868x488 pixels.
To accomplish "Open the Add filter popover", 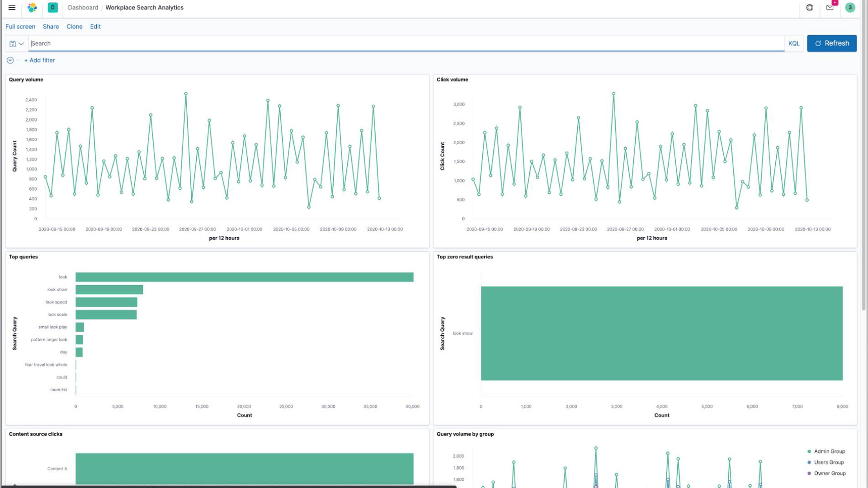I will [39, 60].
